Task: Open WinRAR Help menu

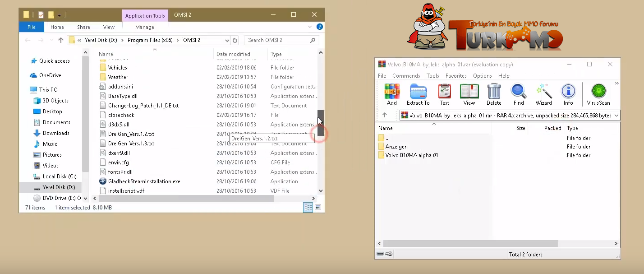Action: tap(504, 76)
